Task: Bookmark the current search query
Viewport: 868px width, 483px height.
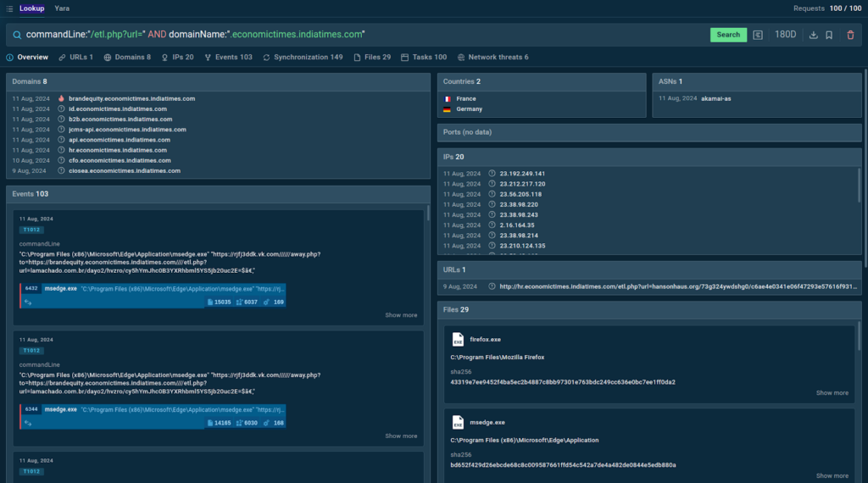Action: [x=828, y=35]
